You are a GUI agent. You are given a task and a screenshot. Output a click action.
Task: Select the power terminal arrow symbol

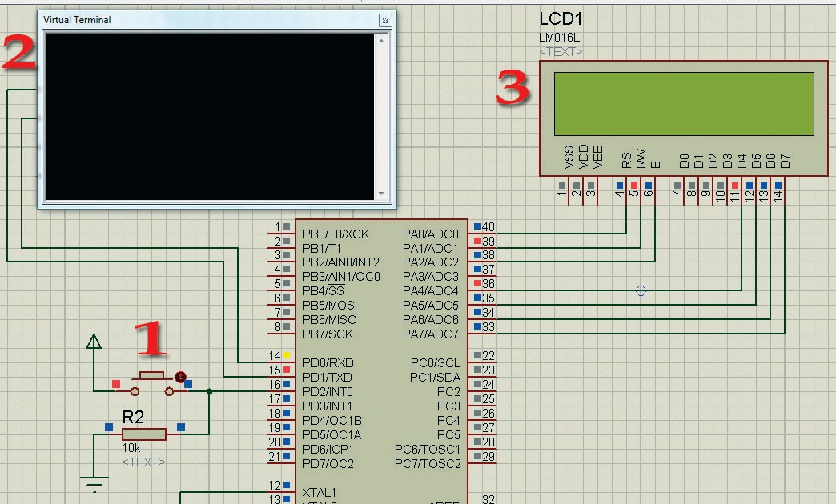coord(94,341)
